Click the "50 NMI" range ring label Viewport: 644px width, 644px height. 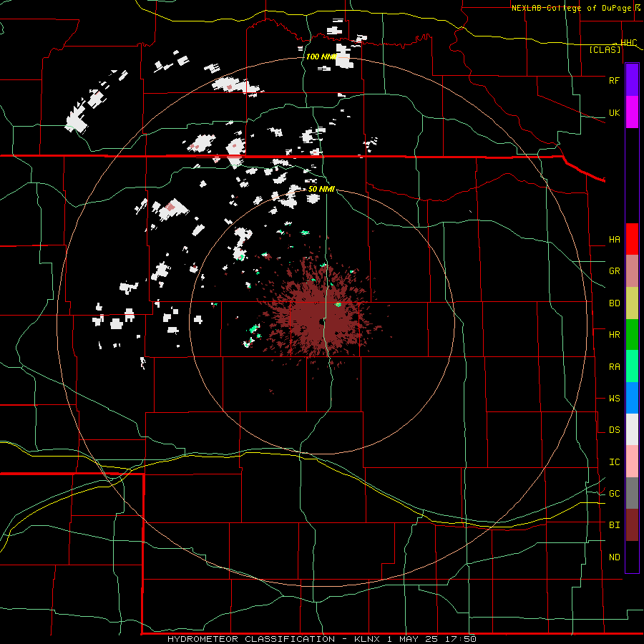tap(321, 190)
